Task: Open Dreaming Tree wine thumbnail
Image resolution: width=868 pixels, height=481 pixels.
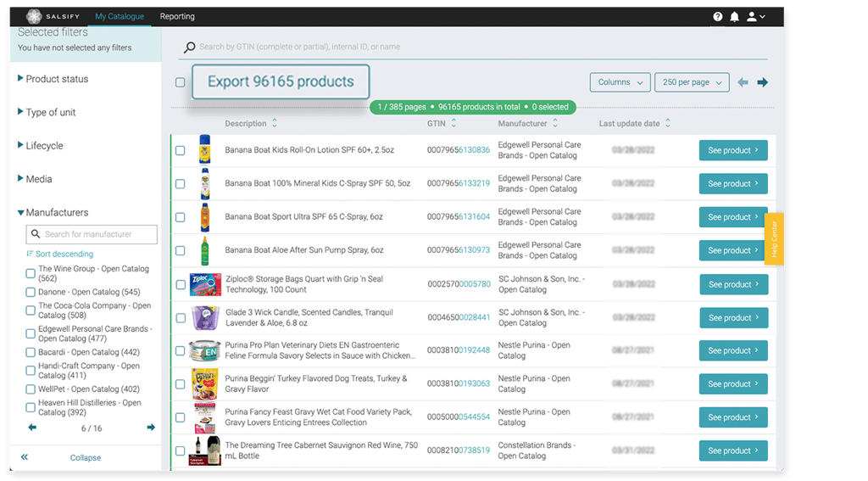Action: pos(205,450)
